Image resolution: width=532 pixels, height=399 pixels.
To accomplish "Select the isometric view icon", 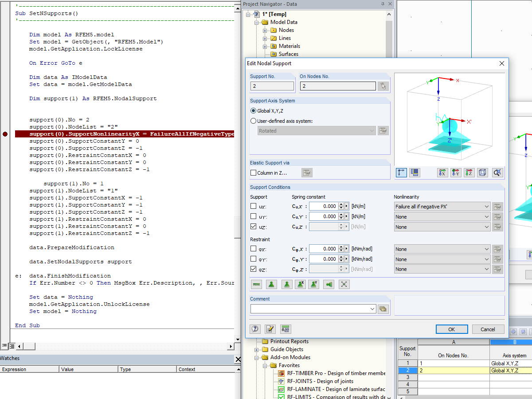I will 483,173.
